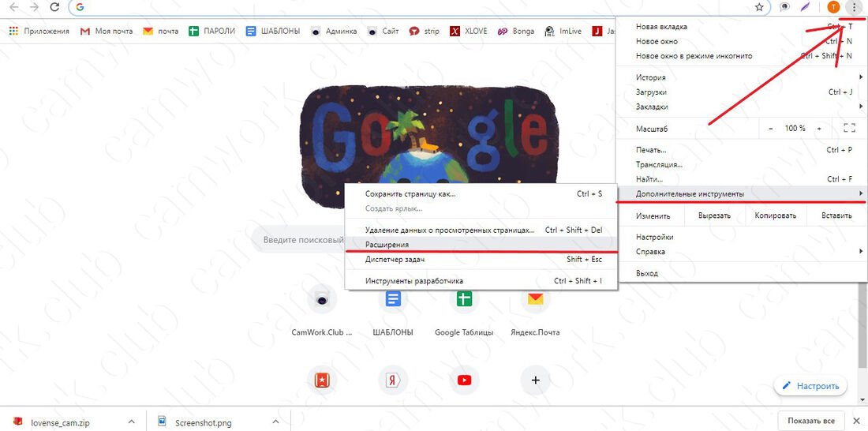Open the orange profile avatar icon
868x431 pixels.
click(833, 7)
